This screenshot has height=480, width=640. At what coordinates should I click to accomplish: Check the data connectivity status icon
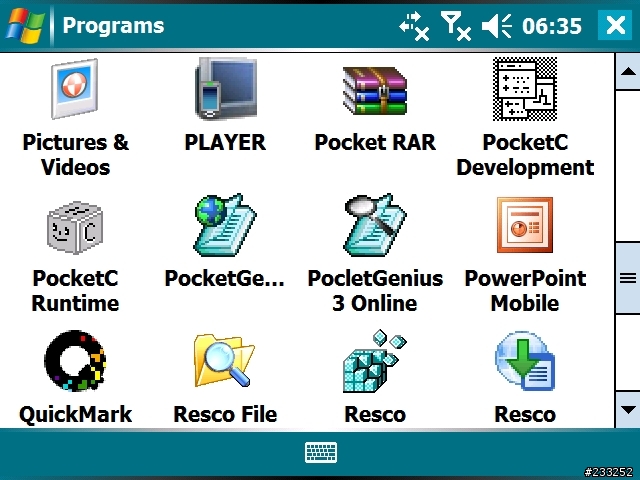[x=414, y=26]
